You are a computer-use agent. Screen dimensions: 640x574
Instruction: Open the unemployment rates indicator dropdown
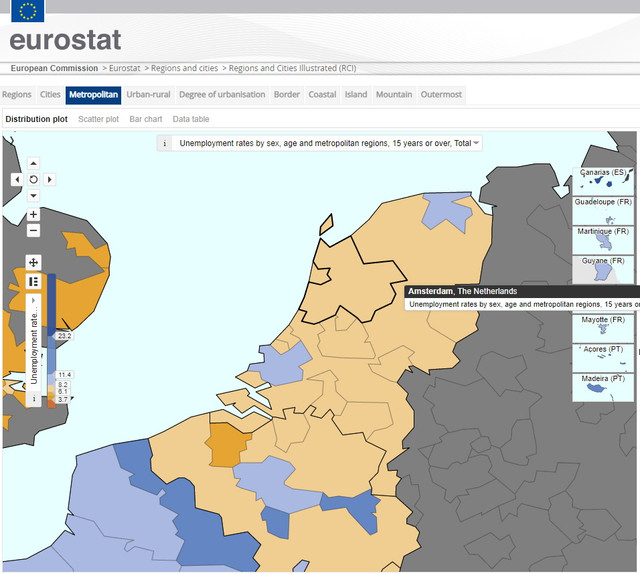click(326, 143)
